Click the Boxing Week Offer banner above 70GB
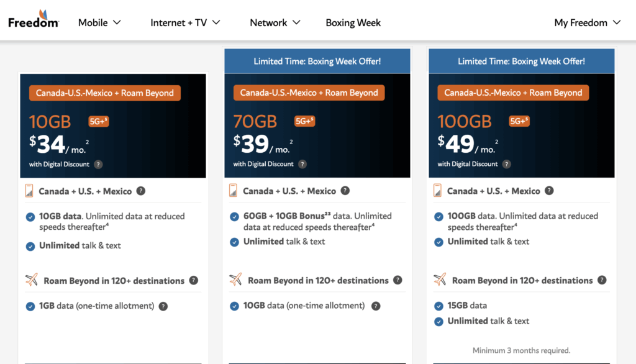The height and width of the screenshot is (364, 636). [317, 61]
